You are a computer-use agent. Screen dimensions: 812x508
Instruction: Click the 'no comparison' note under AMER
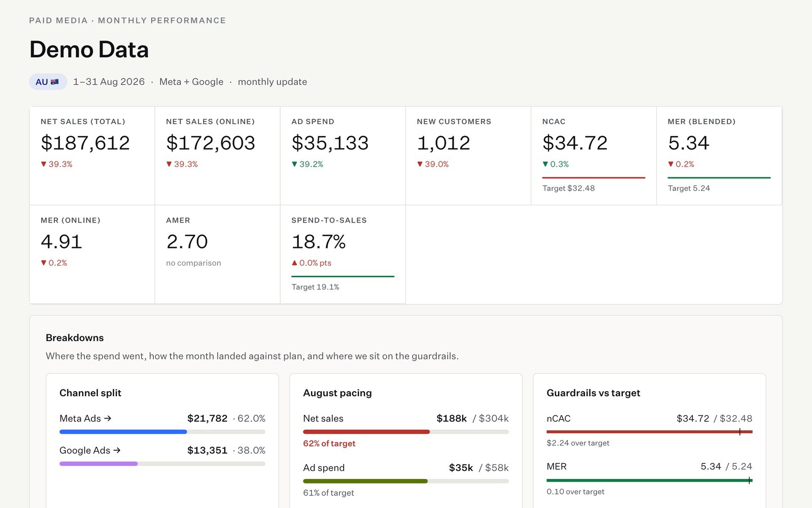pos(193,263)
